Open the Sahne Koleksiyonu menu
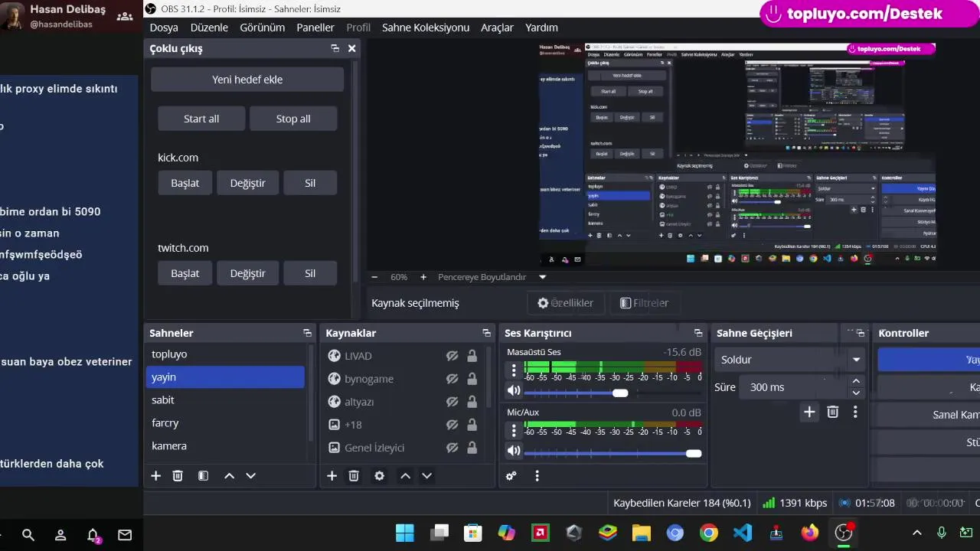980x551 pixels. click(x=426, y=28)
